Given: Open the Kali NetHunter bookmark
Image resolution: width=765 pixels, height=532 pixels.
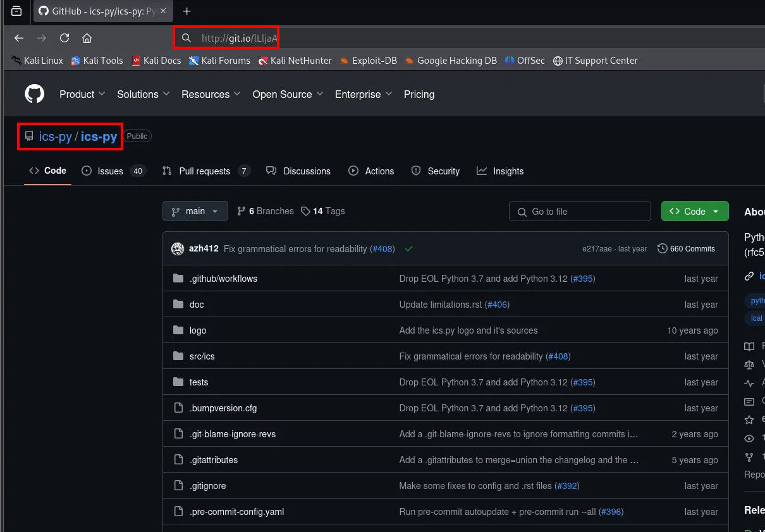Looking at the screenshot, I should coord(295,61).
